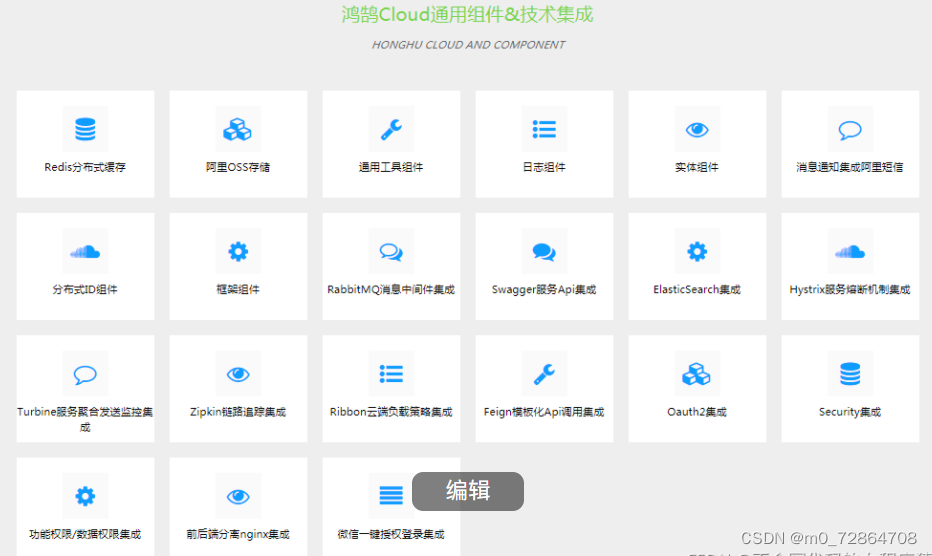932x556 pixels.
Task: Click the wrench icon above 通用工具组件
Action: click(391, 129)
